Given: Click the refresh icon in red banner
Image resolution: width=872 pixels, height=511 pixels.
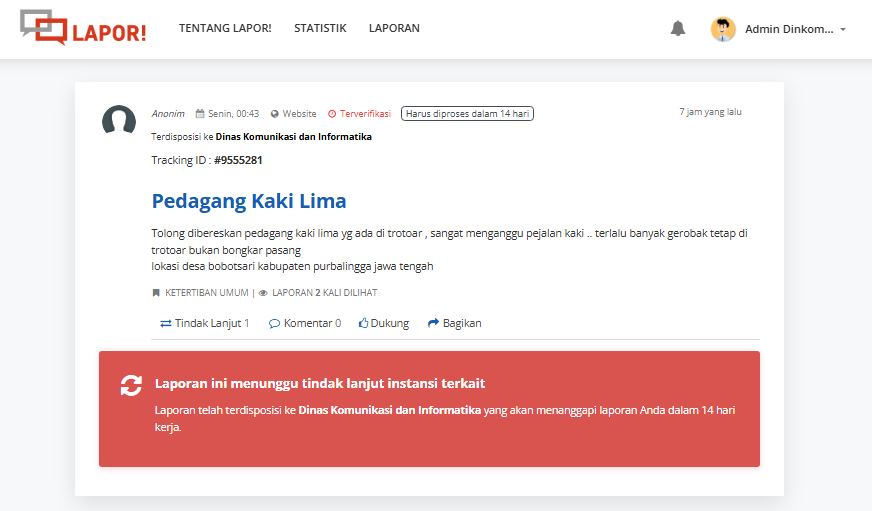Looking at the screenshot, I should [131, 385].
